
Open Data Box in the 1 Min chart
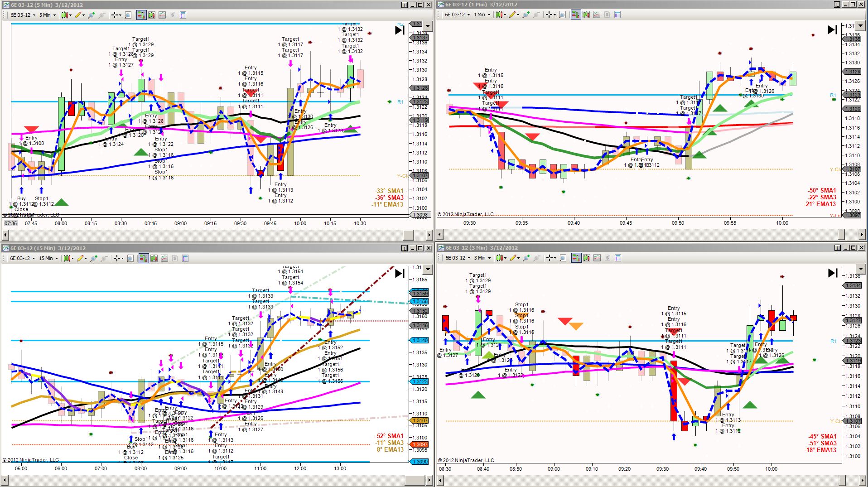coord(586,14)
